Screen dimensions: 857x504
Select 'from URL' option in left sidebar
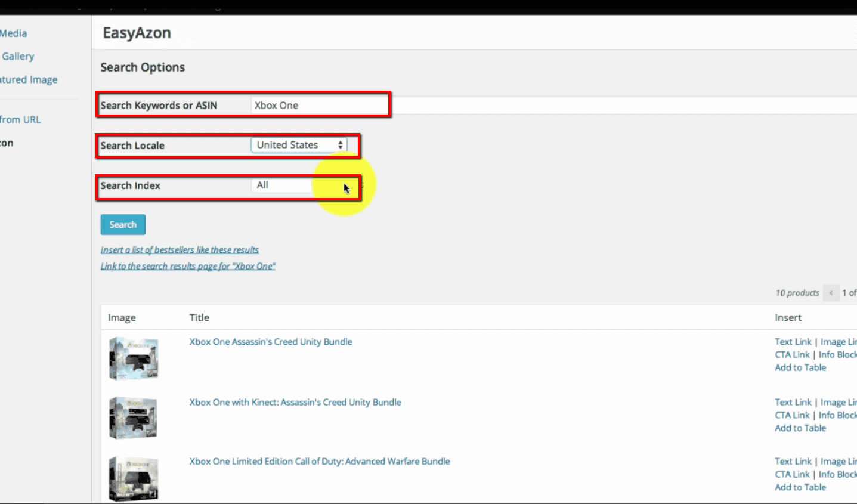pos(20,119)
